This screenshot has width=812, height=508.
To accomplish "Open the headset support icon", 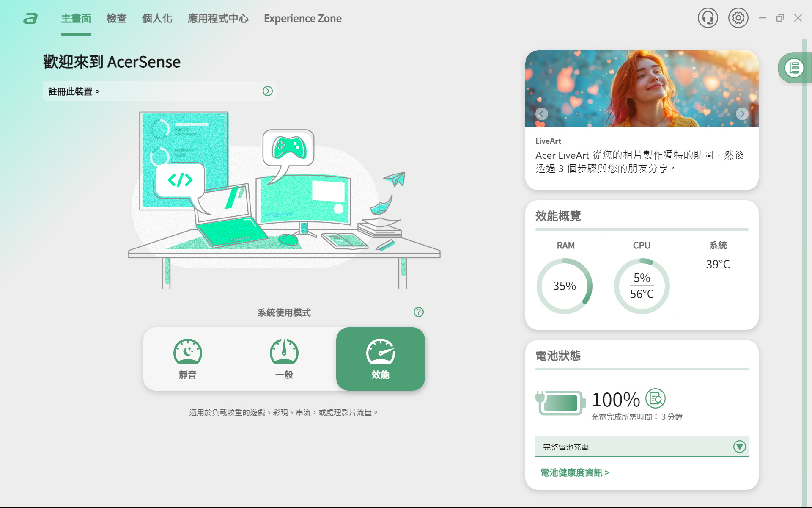I will 708,18.
